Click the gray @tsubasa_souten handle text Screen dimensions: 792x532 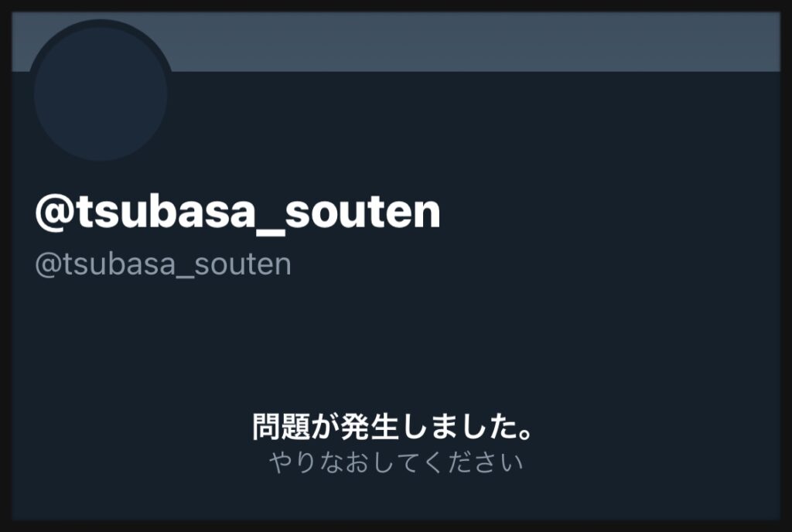click(163, 264)
